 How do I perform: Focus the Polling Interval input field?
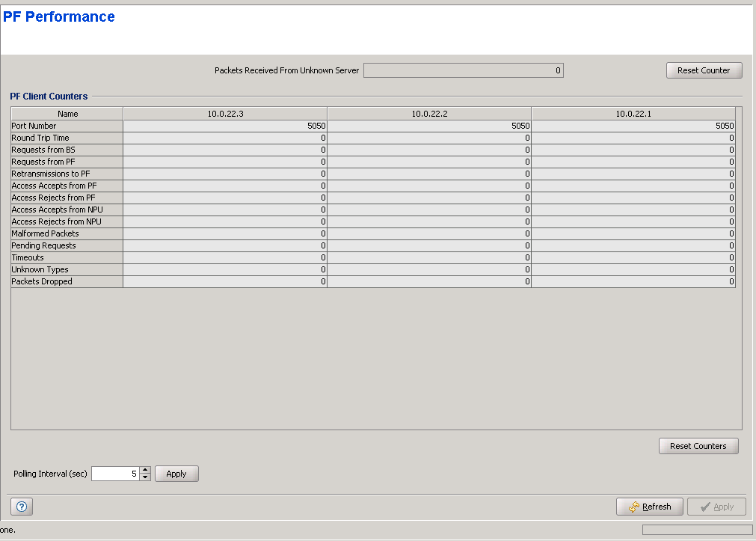(x=115, y=474)
